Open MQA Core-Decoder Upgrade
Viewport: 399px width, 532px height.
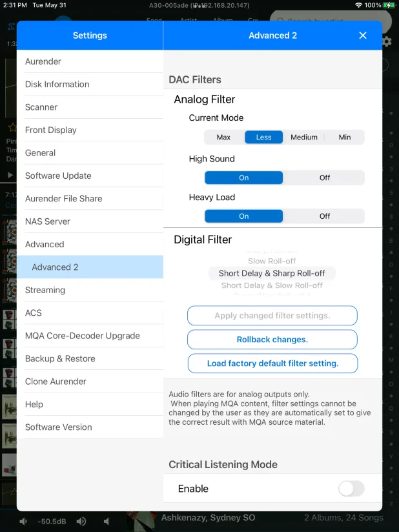click(90, 336)
